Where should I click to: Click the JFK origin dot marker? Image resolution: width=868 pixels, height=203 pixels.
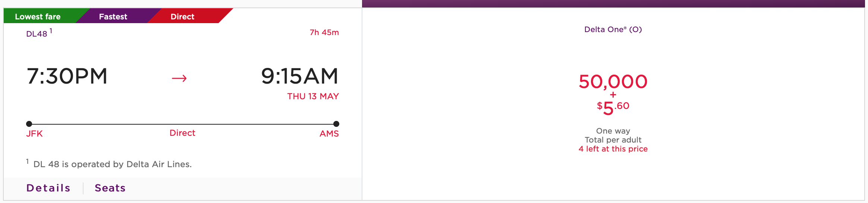(x=29, y=124)
